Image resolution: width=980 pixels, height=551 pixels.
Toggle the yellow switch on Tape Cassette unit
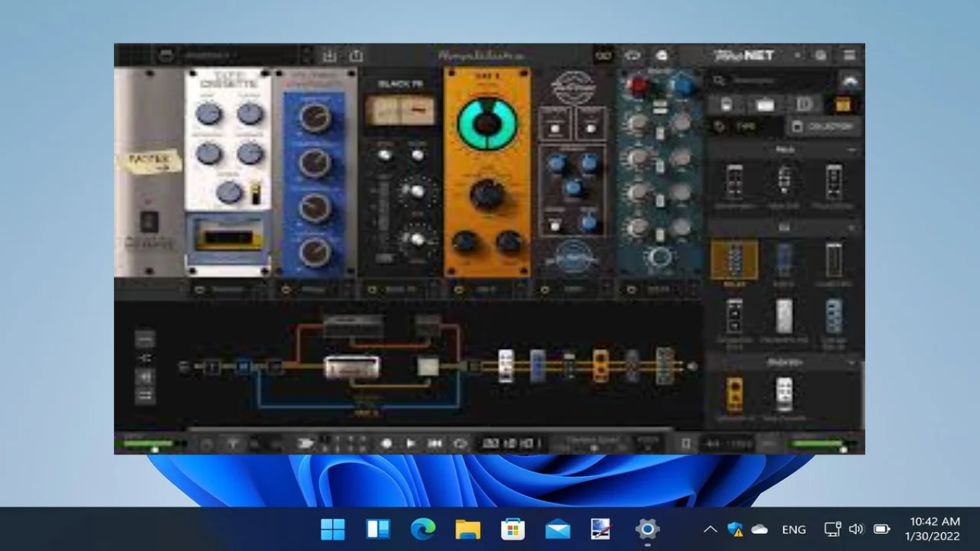pyautogui.click(x=256, y=191)
